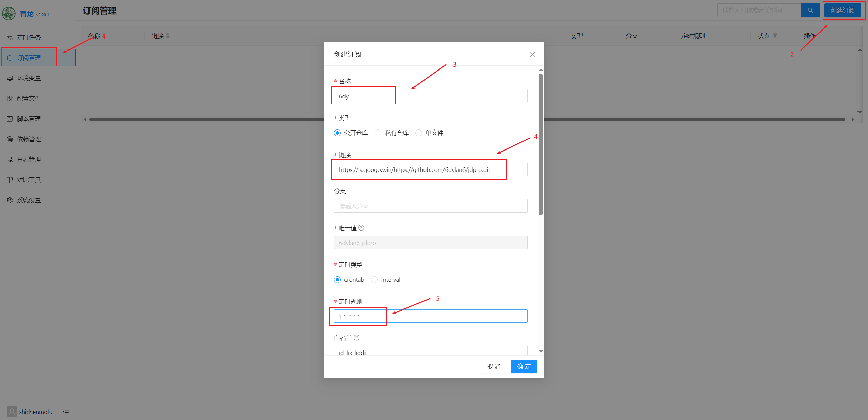Viewport: 868px width, 420px height.
Task: Open 环境变量 in the sidebar
Action: tap(29, 78)
